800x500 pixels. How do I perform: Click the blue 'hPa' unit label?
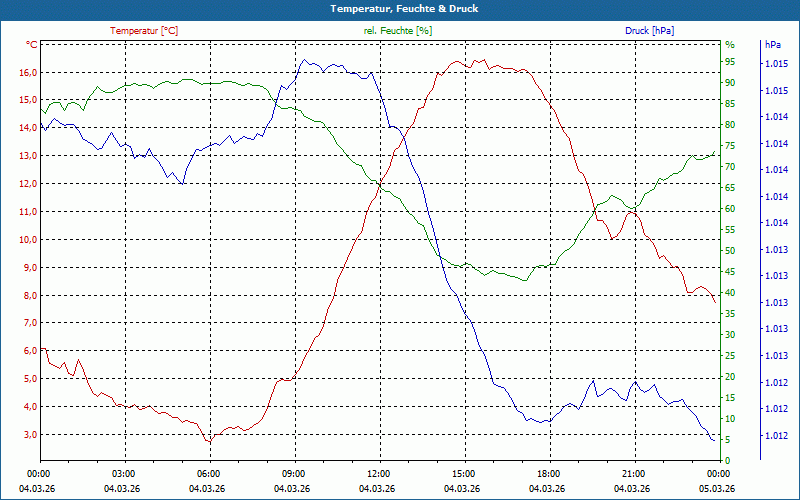(772, 45)
